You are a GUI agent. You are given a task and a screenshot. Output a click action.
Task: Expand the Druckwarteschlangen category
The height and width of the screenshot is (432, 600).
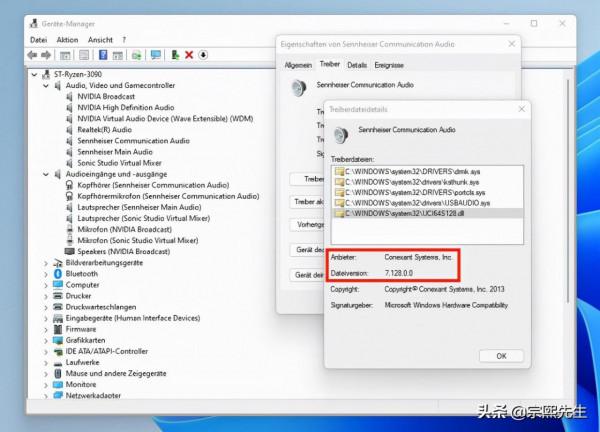pyautogui.click(x=46, y=307)
